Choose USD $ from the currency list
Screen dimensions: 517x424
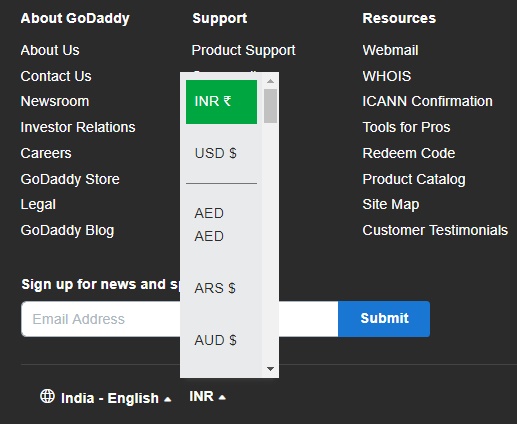click(x=221, y=153)
